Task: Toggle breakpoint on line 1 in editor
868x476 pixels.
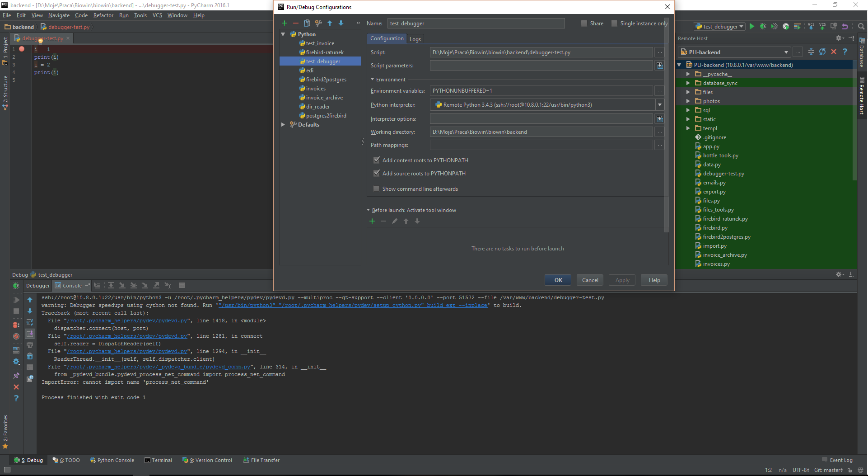Action: click(22, 49)
